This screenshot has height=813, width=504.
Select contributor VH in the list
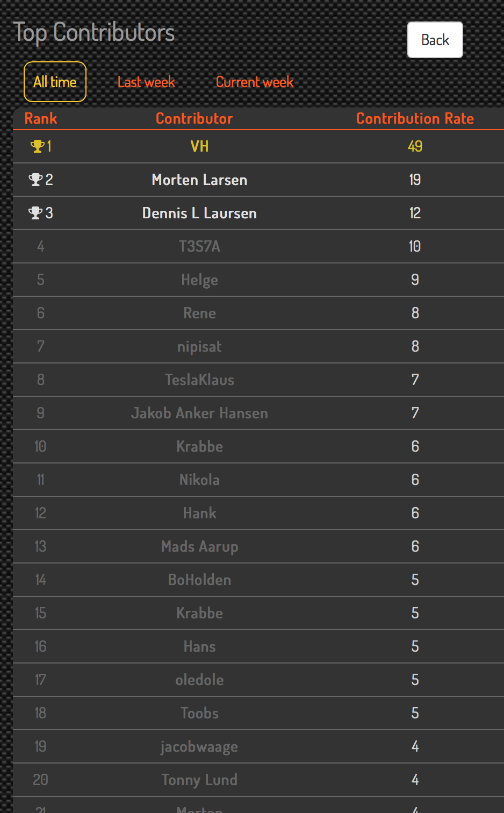258,146
